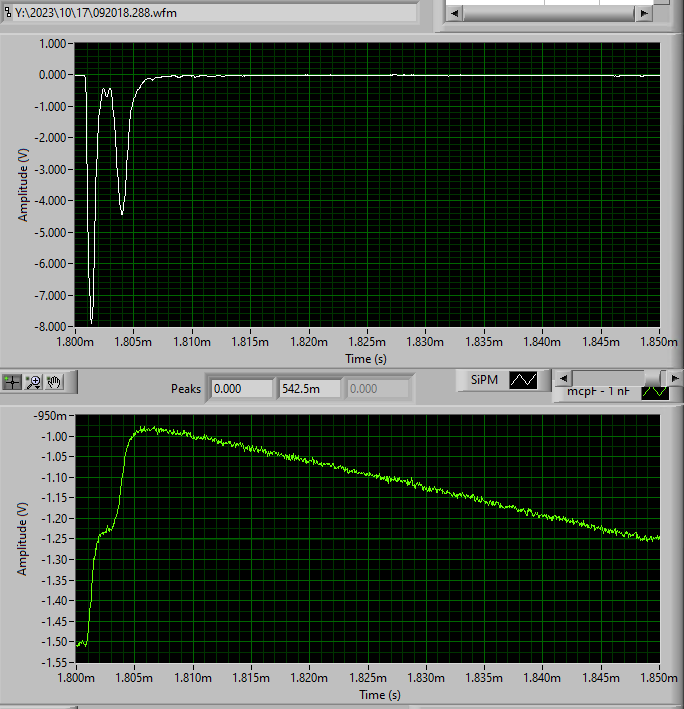This screenshot has height=709, width=684.
Task: Click -1.00 on the green graph Y axis
Action: (x=54, y=437)
